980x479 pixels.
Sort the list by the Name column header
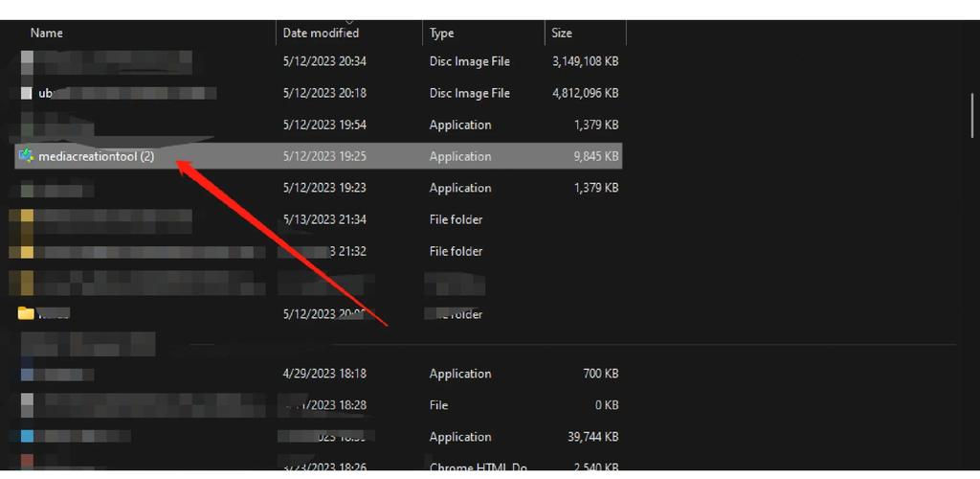(46, 33)
